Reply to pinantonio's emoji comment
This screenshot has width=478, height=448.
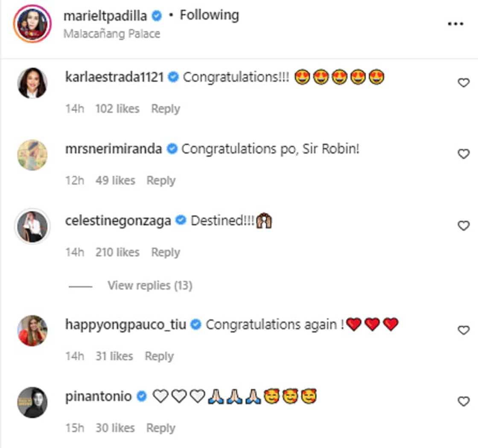pyautogui.click(x=161, y=428)
